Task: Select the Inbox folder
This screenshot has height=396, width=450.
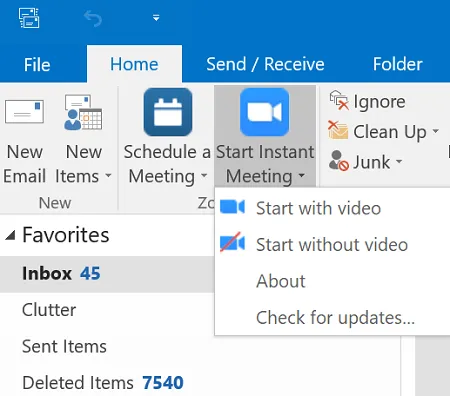Action: tap(107, 274)
